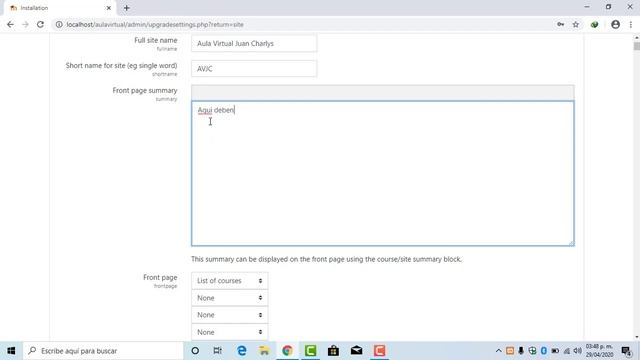Bookmark this page with the star icon

tap(576, 24)
